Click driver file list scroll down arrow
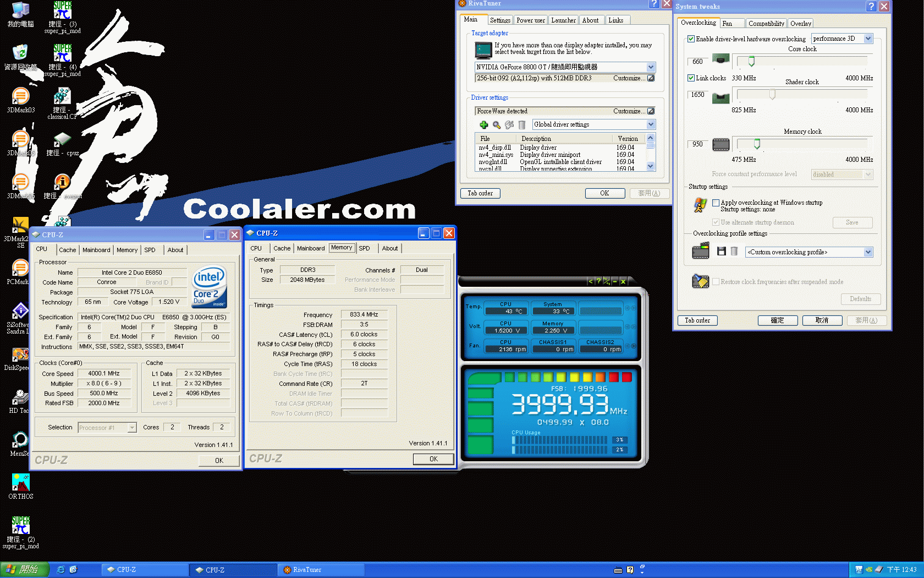This screenshot has width=924, height=578. pyautogui.click(x=651, y=166)
